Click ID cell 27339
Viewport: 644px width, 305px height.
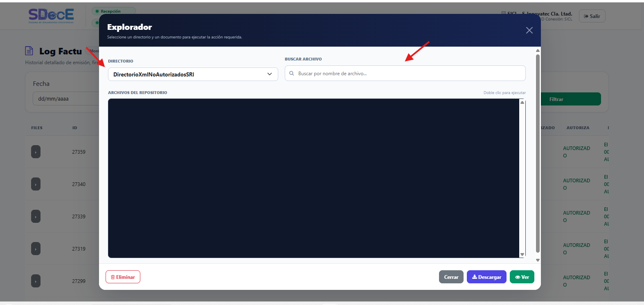tap(79, 216)
